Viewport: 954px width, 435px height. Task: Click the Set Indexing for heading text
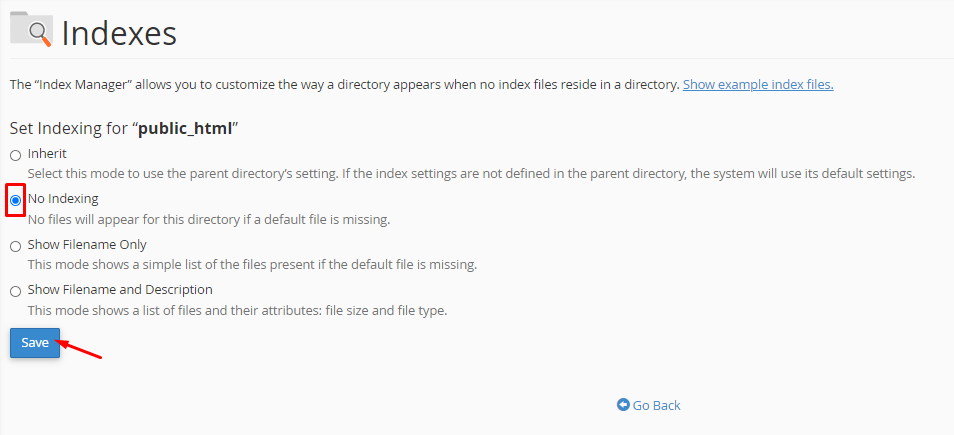[69, 128]
